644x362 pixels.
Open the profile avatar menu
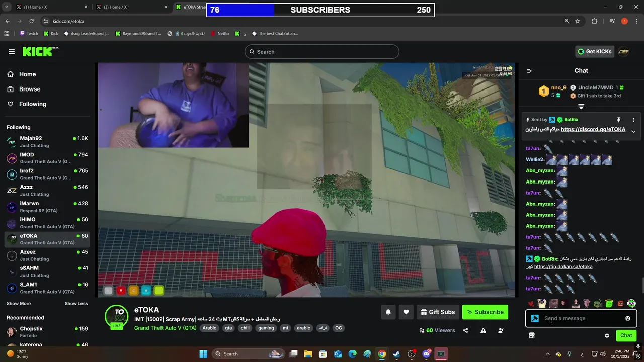[623, 51]
